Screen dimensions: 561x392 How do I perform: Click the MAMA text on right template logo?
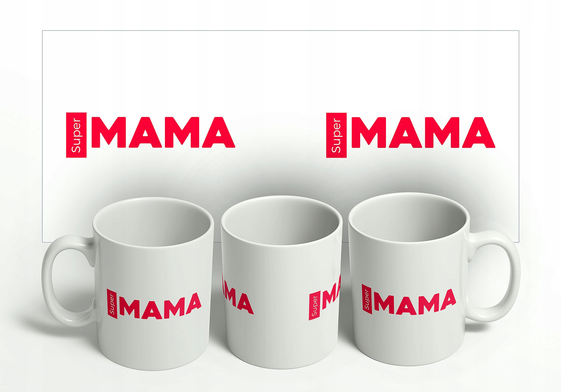coord(424,132)
